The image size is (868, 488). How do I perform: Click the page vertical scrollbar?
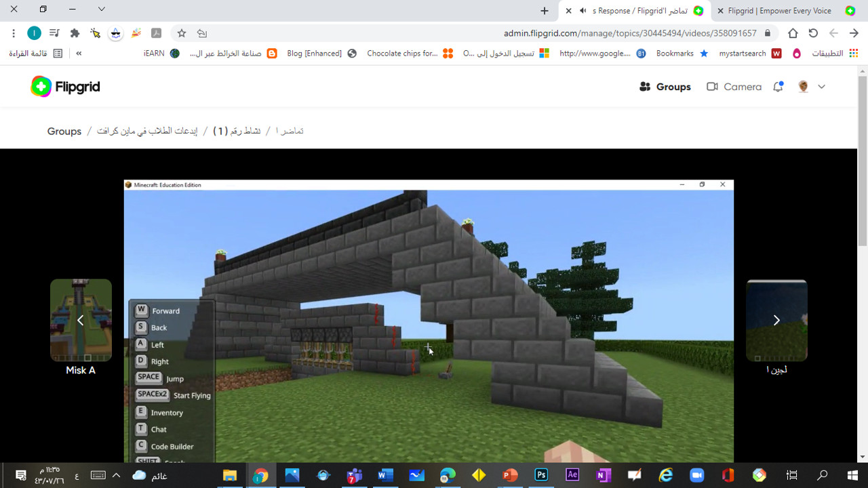click(863, 162)
